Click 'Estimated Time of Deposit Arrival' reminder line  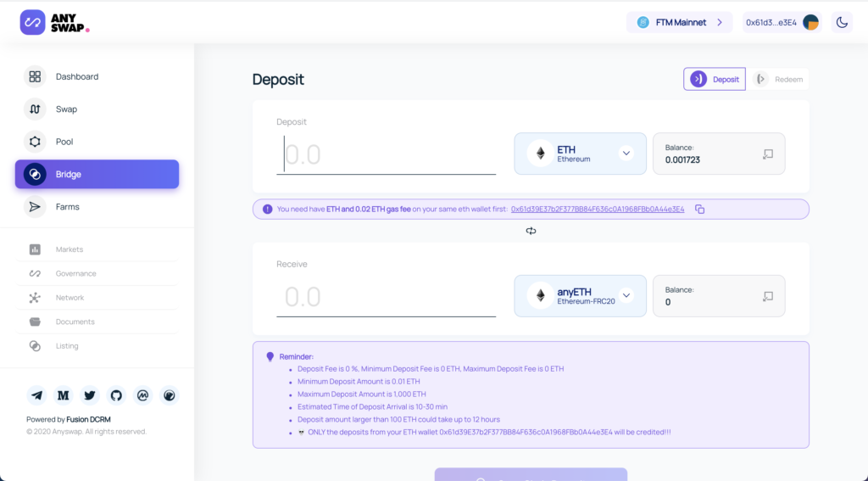pos(373,406)
